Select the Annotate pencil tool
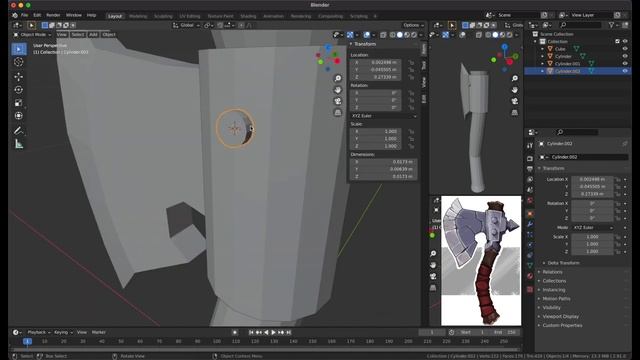 [19, 131]
